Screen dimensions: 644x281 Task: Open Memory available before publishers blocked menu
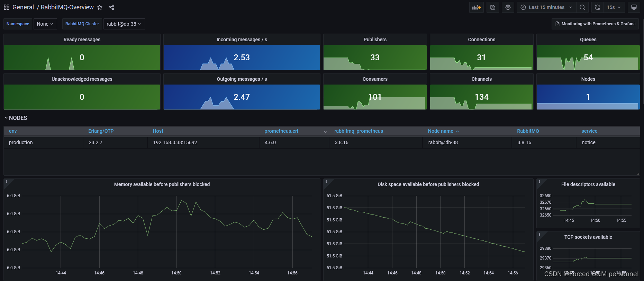tap(162, 184)
